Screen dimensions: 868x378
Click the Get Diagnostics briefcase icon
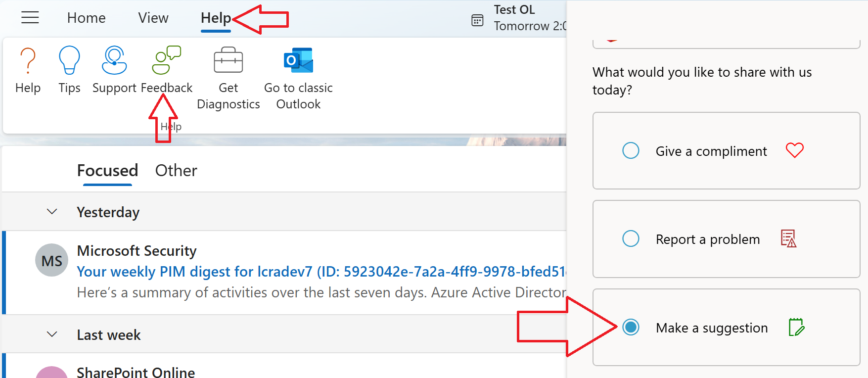coord(228,59)
